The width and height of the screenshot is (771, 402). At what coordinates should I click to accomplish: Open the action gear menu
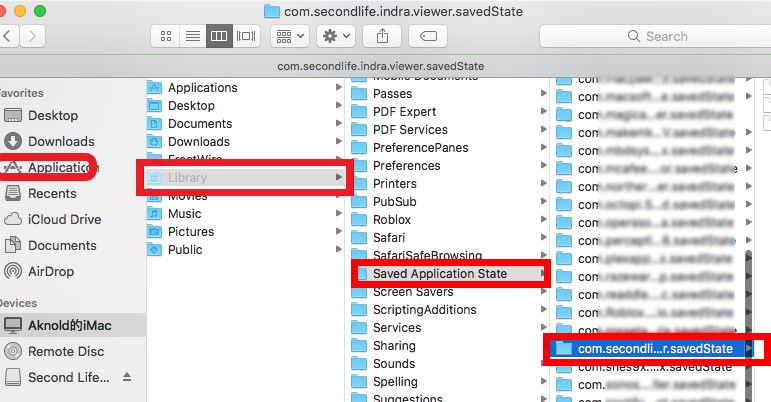click(x=336, y=36)
